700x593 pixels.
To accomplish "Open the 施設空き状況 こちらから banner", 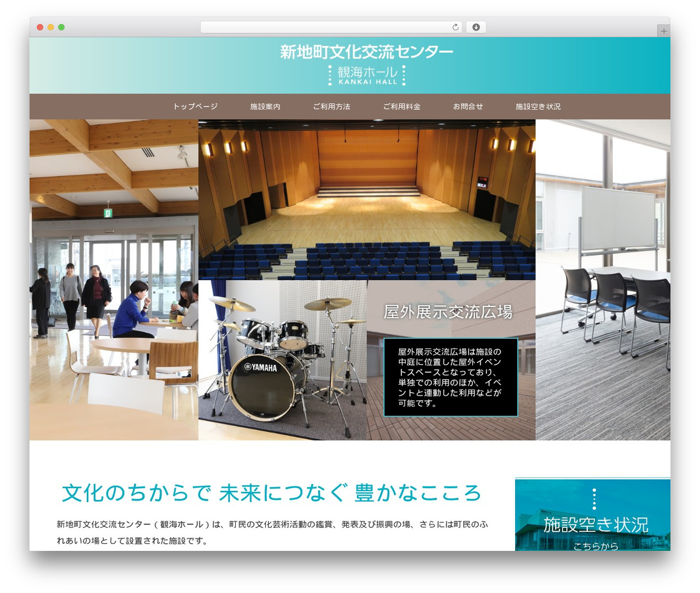I will [593, 514].
